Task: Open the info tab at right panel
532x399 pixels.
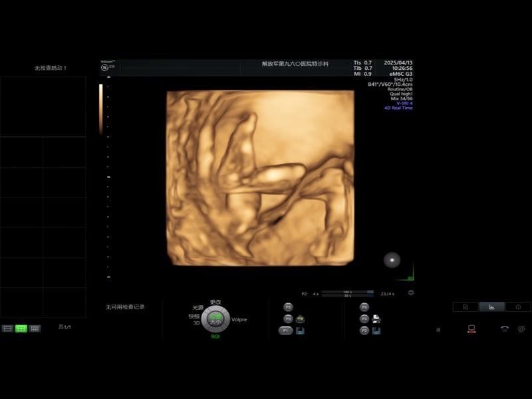Action: point(518,307)
